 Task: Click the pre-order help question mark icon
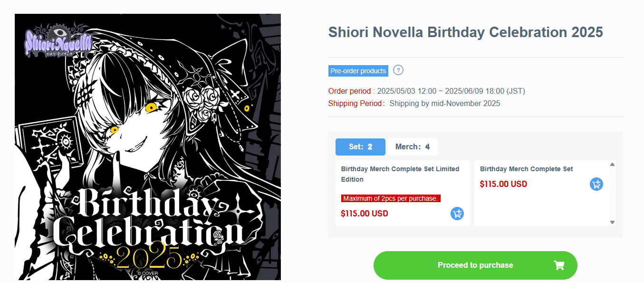(x=398, y=70)
